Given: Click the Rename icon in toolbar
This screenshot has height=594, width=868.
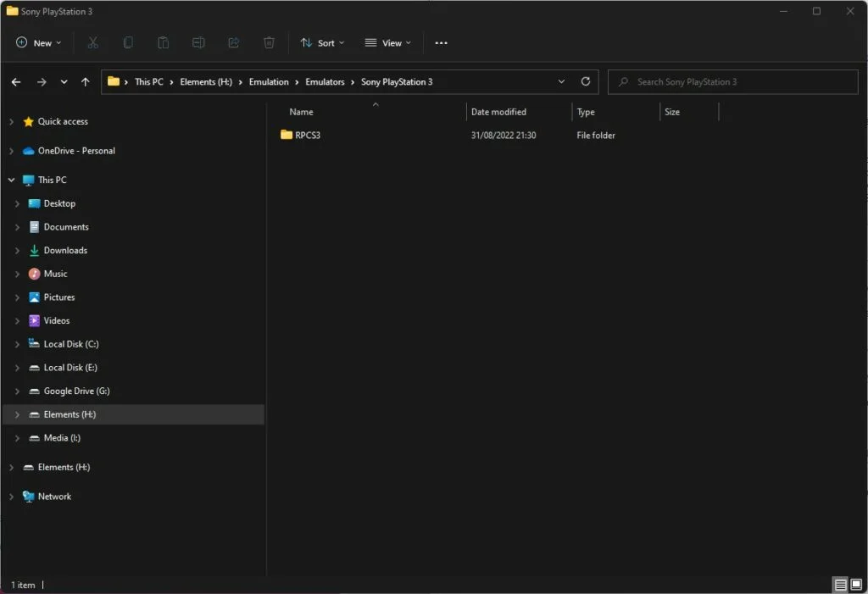Looking at the screenshot, I should (198, 42).
